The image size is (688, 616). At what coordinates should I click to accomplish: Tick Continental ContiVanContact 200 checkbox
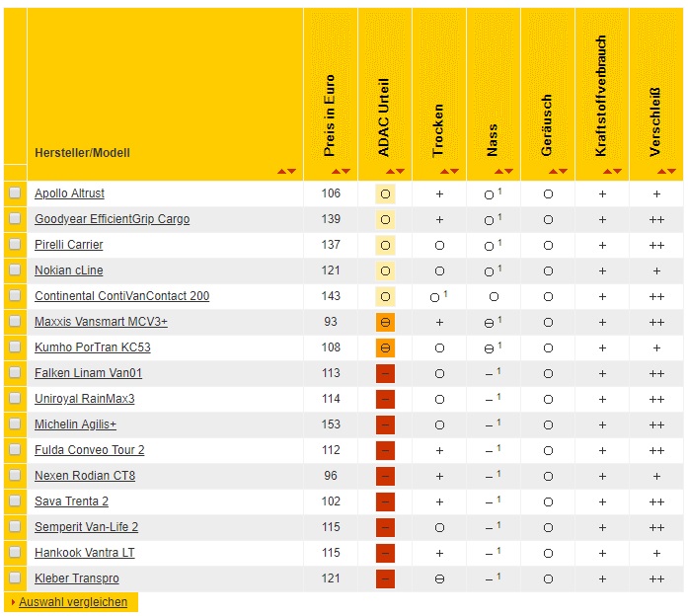15,295
